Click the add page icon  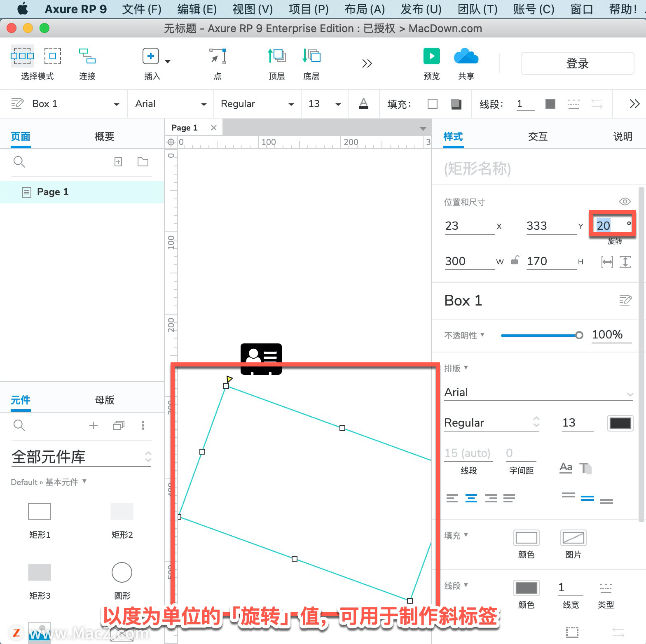coord(118,162)
